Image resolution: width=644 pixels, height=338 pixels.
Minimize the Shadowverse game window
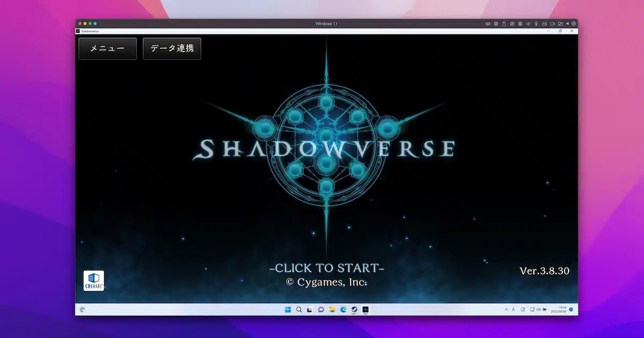pos(549,31)
